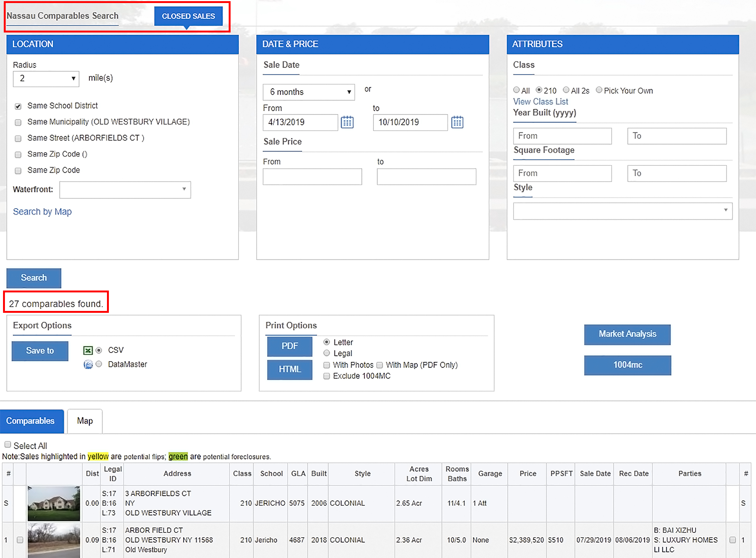Select the All class radio button
The width and height of the screenshot is (756, 558).
516,90
